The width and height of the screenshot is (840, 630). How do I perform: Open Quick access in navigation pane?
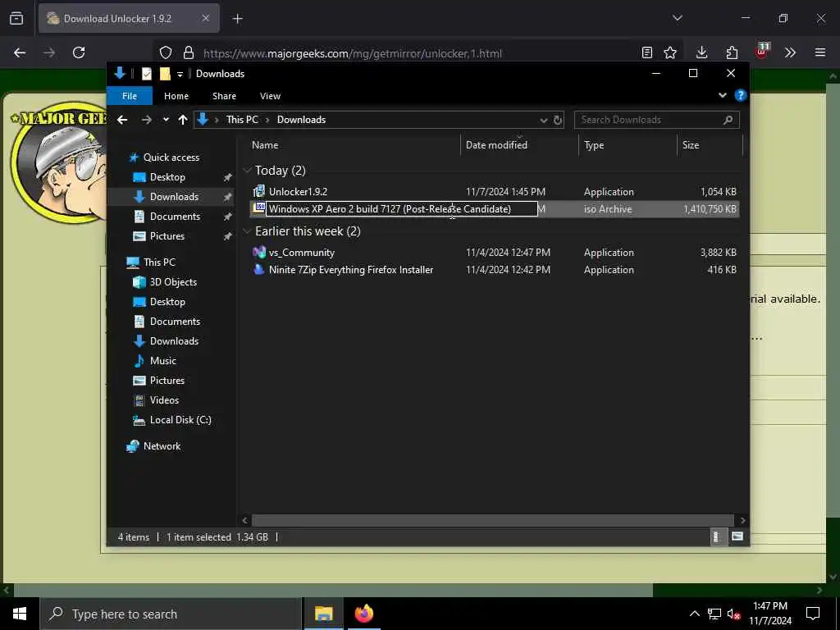(x=171, y=157)
